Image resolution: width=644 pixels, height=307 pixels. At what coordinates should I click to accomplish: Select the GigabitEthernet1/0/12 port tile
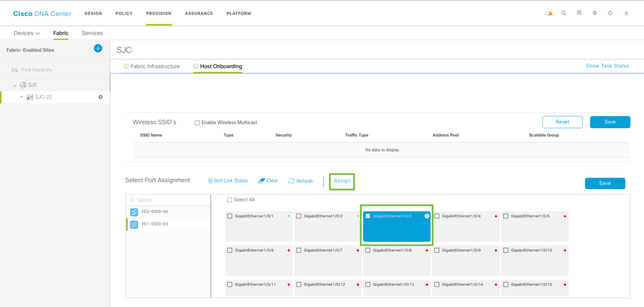tap(327, 288)
